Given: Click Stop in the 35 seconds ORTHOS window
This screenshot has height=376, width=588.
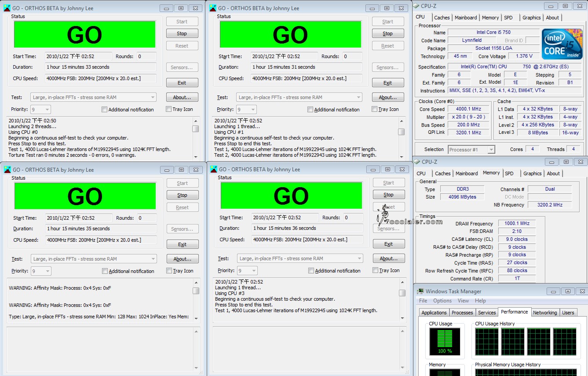Looking at the screenshot, I should click(183, 195).
